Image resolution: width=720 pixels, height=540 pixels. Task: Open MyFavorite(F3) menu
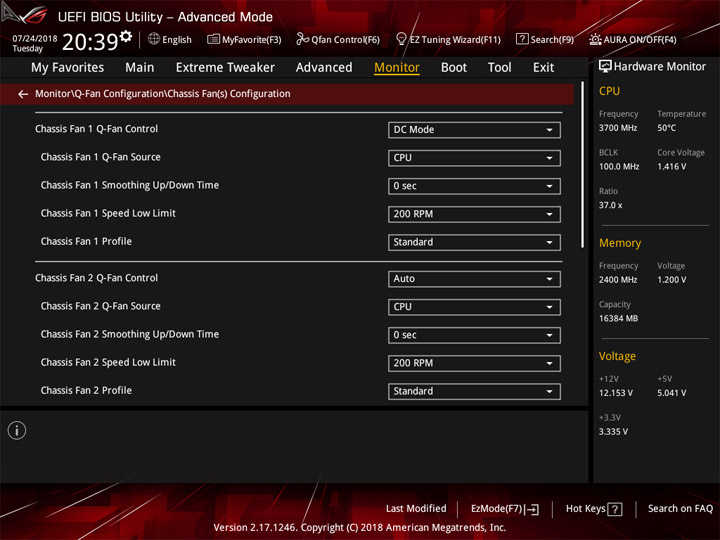click(x=244, y=39)
